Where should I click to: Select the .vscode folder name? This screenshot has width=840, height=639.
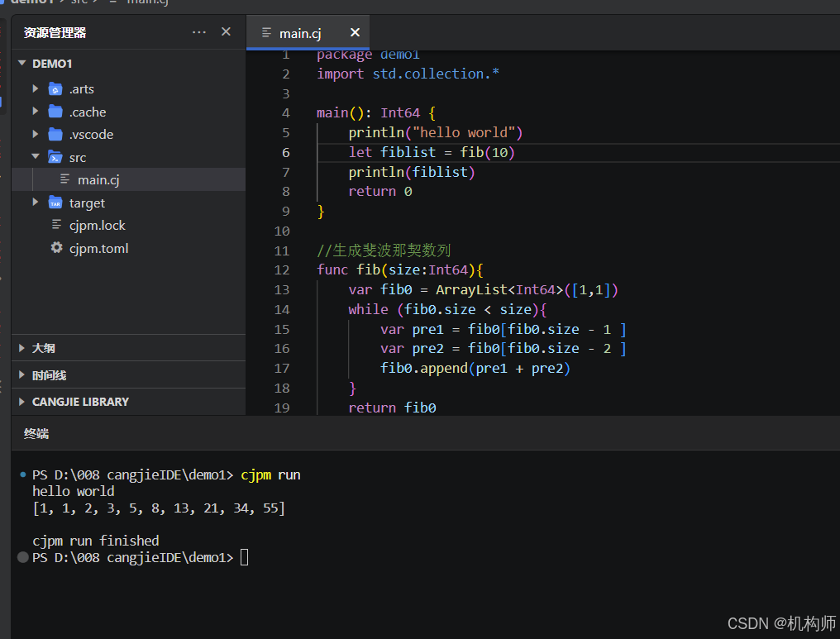(x=91, y=135)
